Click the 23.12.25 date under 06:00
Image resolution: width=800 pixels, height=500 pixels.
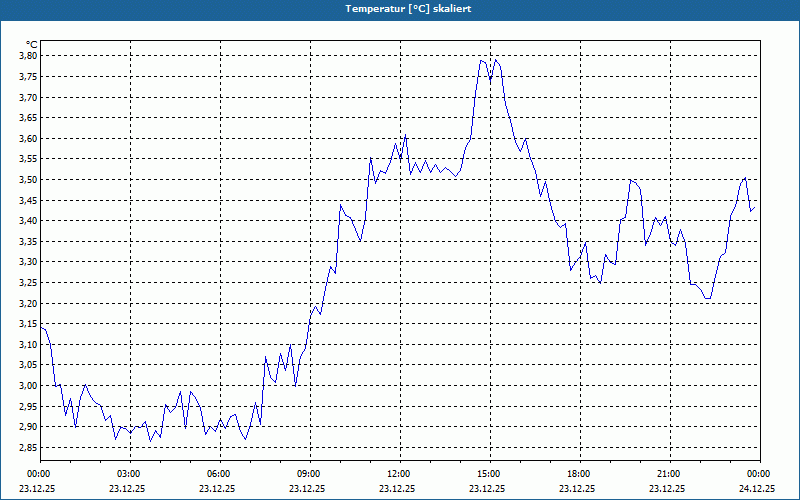(x=217, y=488)
